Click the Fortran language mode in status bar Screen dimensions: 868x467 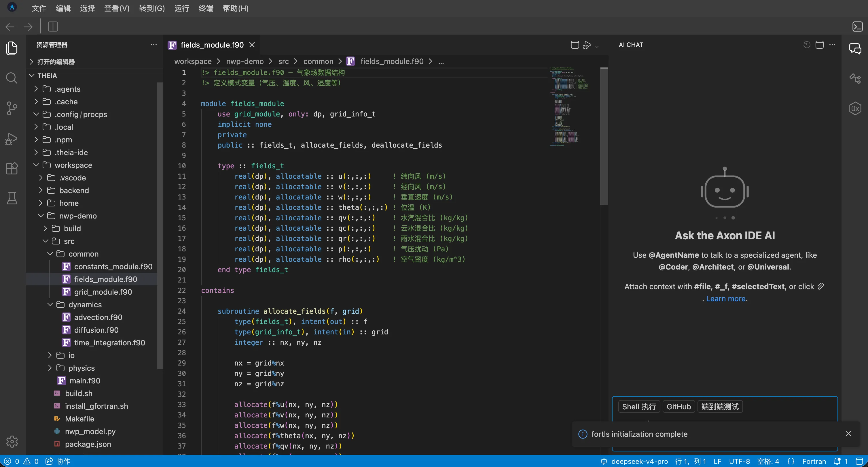(x=814, y=461)
